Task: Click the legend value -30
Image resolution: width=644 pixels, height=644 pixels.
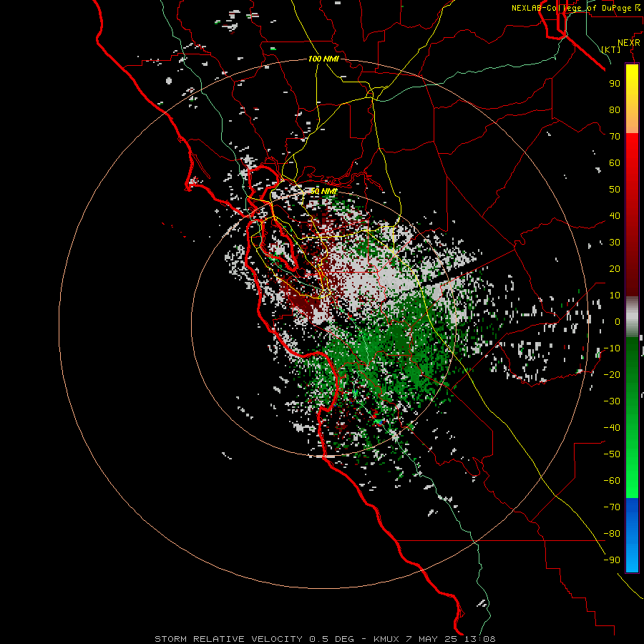Action: (x=612, y=401)
